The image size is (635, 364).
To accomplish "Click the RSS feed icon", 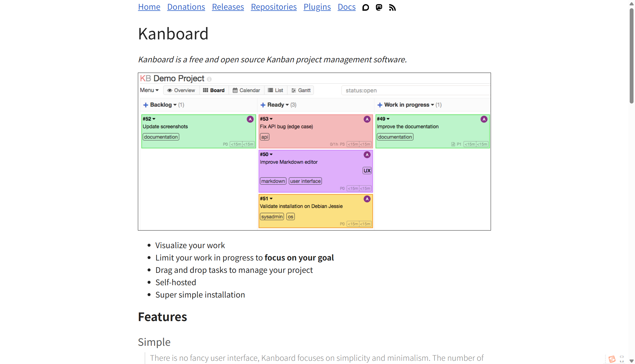I will (x=392, y=7).
